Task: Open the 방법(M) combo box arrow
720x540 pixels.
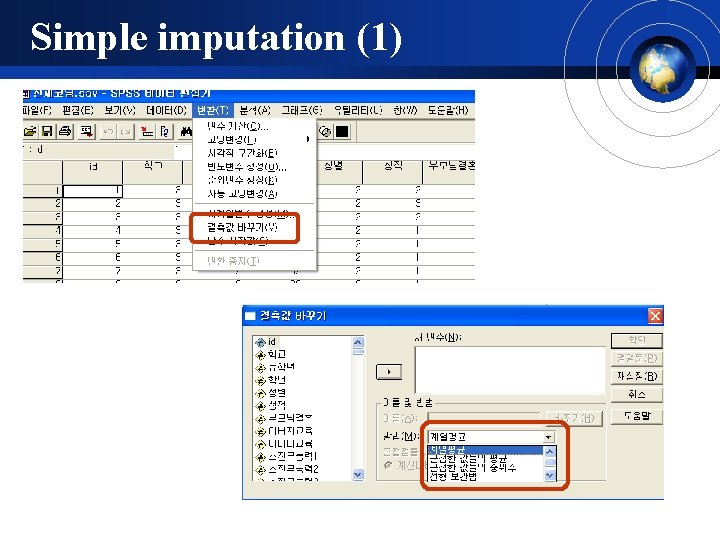Action: tap(549, 437)
